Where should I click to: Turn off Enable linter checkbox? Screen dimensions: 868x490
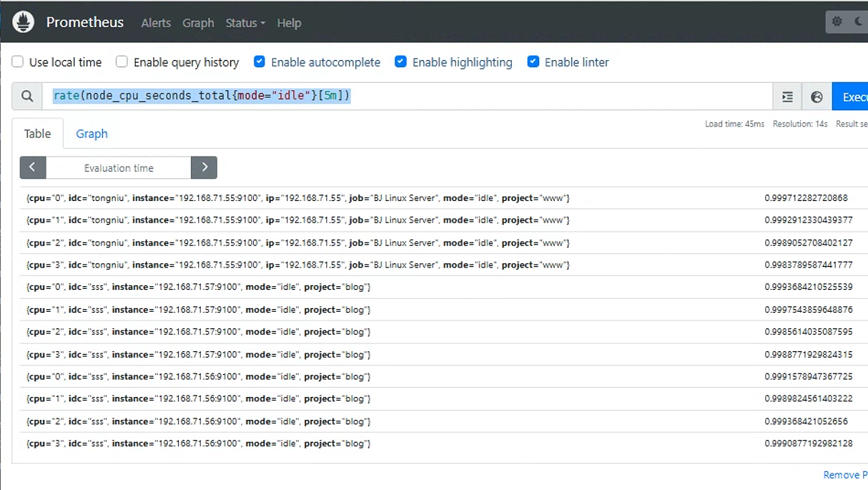click(533, 62)
